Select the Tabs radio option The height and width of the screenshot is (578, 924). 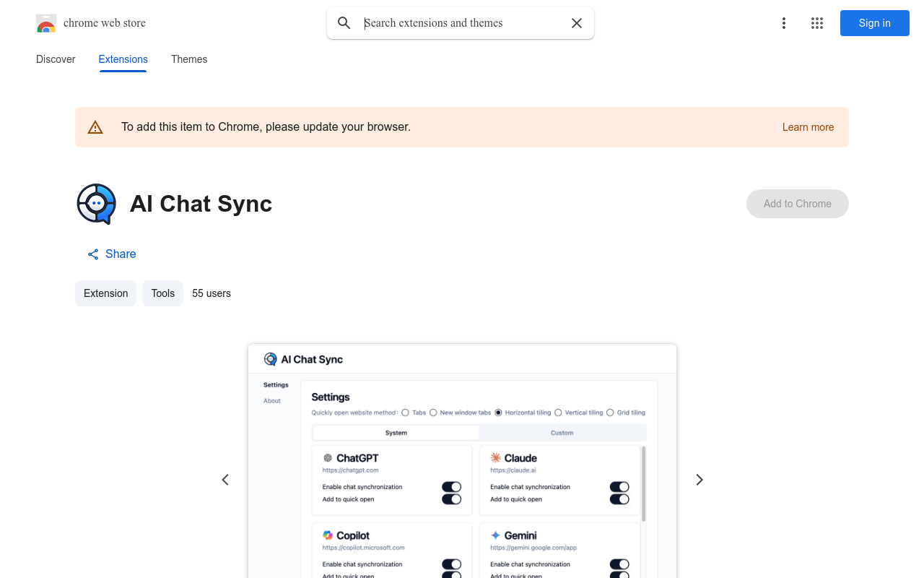405,413
